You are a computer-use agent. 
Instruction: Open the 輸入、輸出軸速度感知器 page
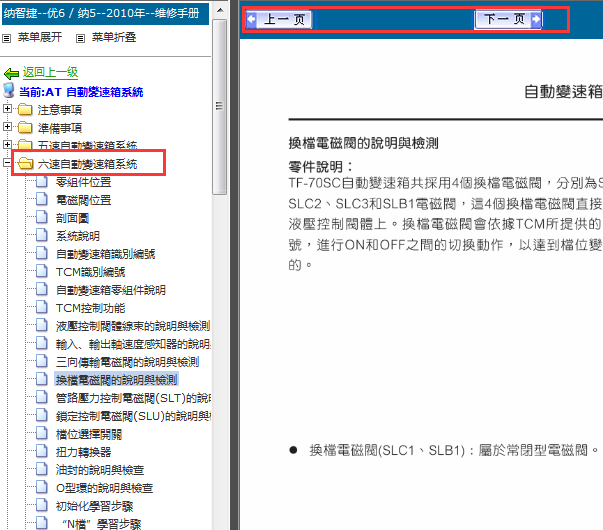(133, 344)
